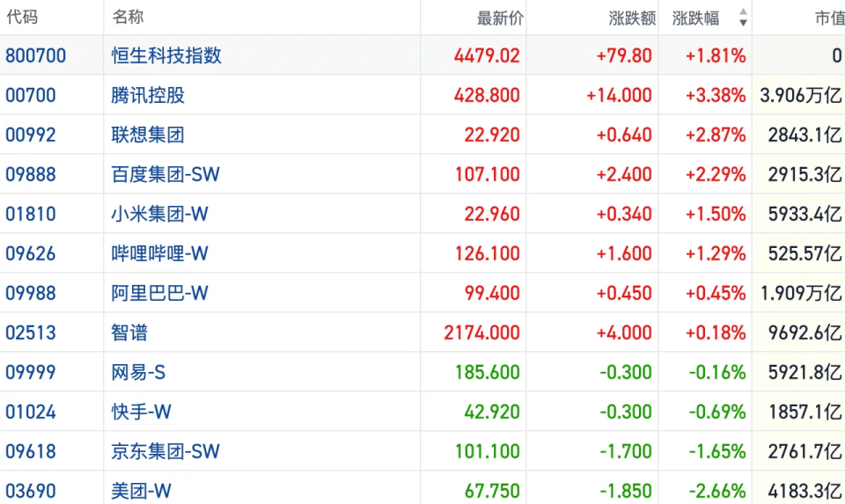Open 网易-S stock name
Screen dimensions: 845x504
point(138,372)
